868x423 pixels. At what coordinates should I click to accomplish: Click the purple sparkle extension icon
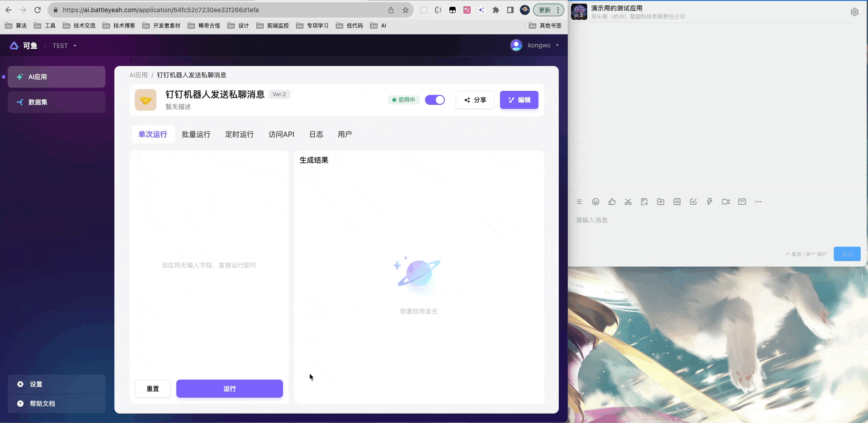(x=481, y=10)
